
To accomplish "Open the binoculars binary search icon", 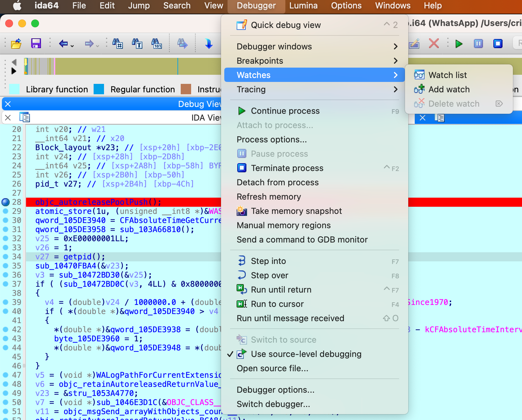I will (157, 44).
